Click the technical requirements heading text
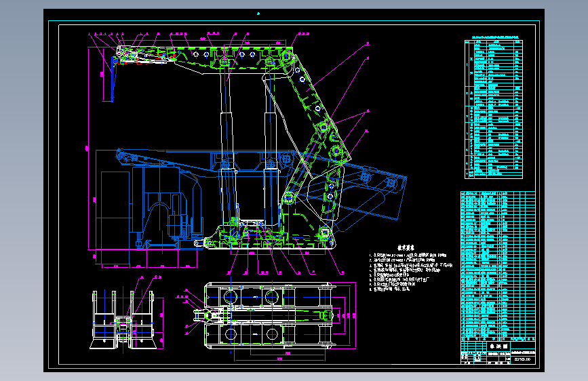This screenshot has height=381, width=588. tap(406, 248)
